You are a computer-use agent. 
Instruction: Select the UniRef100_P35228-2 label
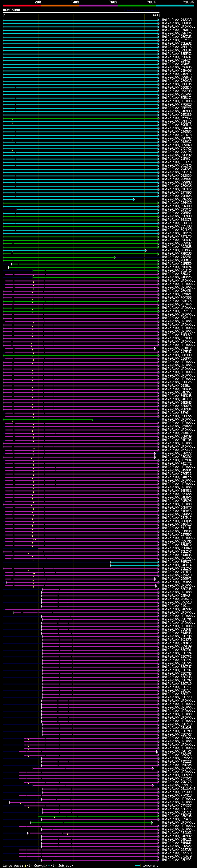click(x=179, y=758)
